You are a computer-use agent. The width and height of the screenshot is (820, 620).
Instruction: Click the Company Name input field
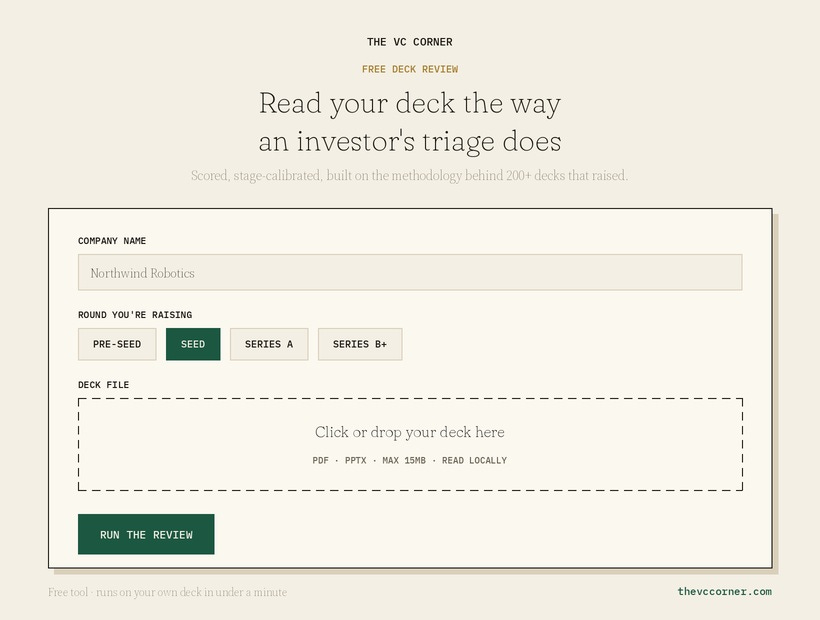tap(410, 272)
